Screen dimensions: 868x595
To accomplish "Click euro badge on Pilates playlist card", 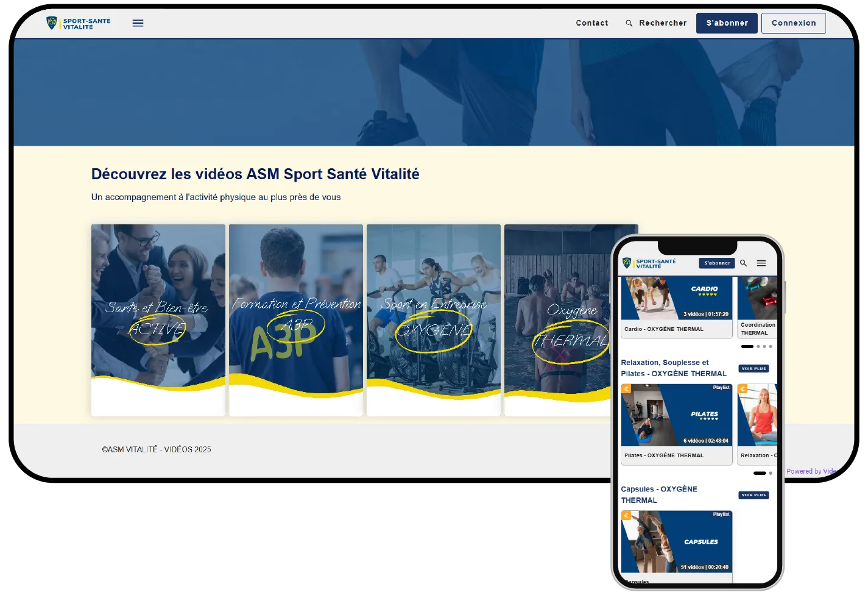I will coord(626,388).
